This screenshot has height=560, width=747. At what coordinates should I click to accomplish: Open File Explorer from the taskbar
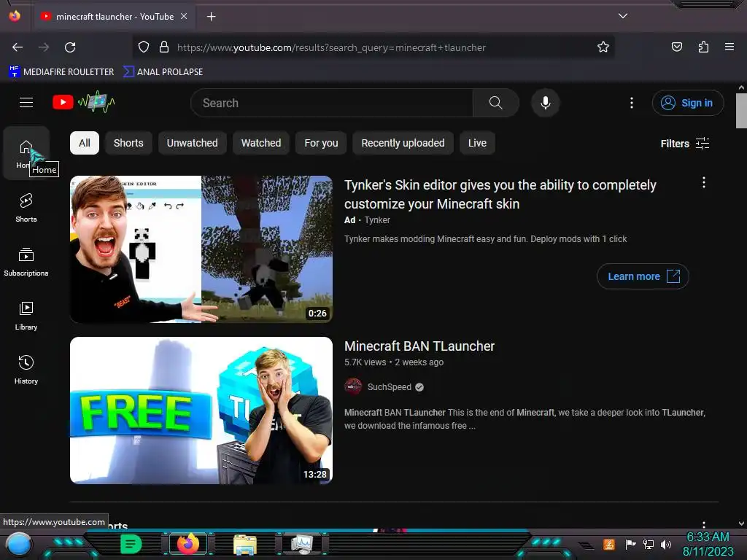tap(245, 544)
